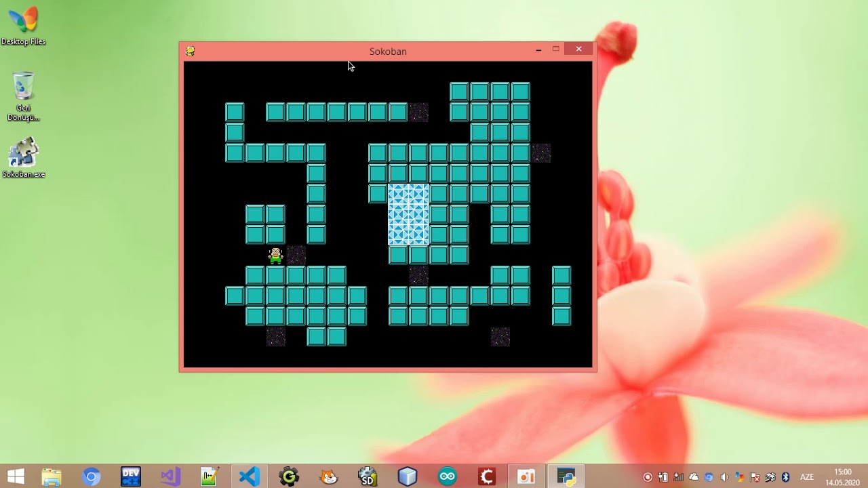The image size is (868, 488).
Task: Click the red recording tray icon
Action: (x=648, y=477)
